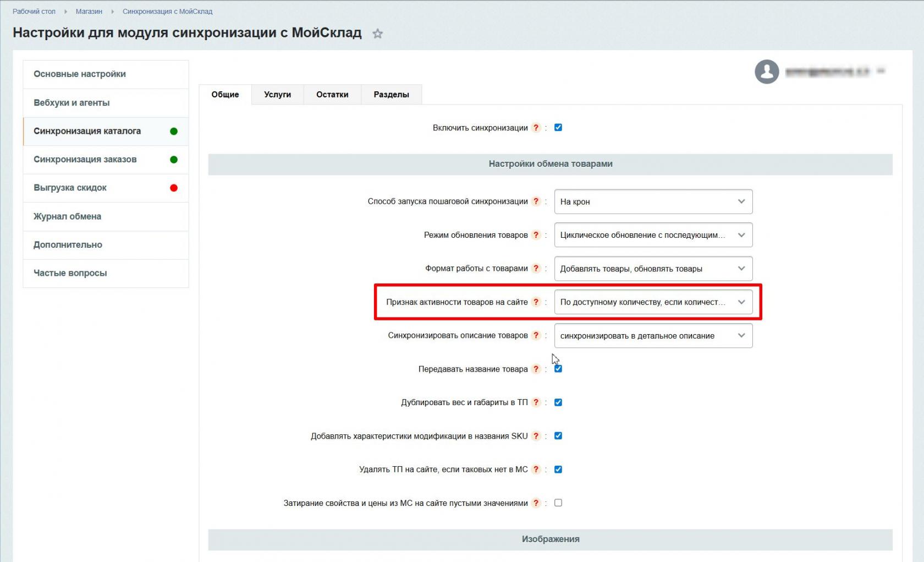Show help for Признак активности товаров на сайте
This screenshot has height=562, width=924.
536,302
